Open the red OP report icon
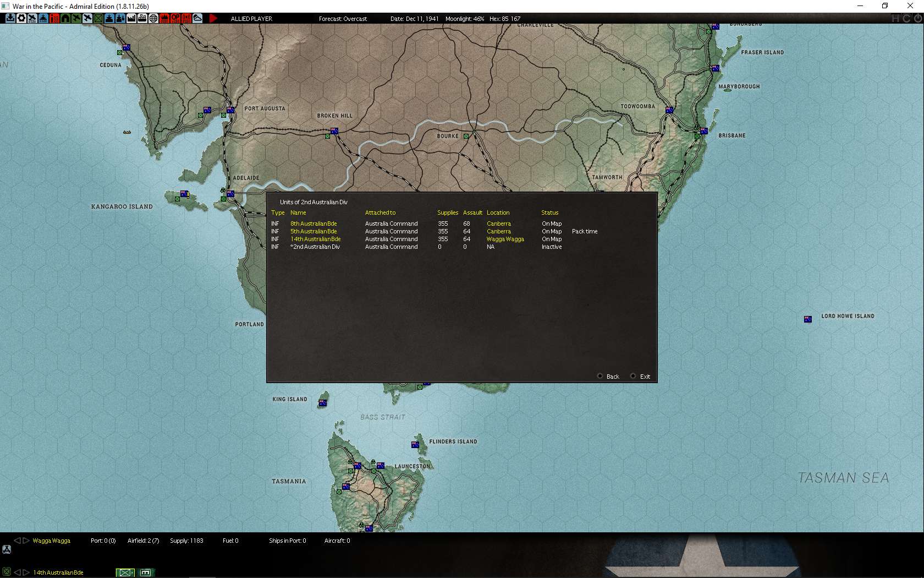 (x=175, y=18)
